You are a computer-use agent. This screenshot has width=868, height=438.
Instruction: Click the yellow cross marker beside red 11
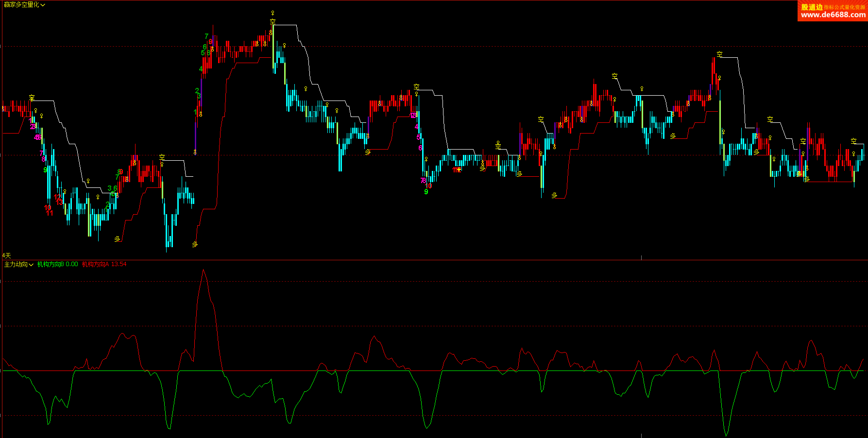[459, 169]
